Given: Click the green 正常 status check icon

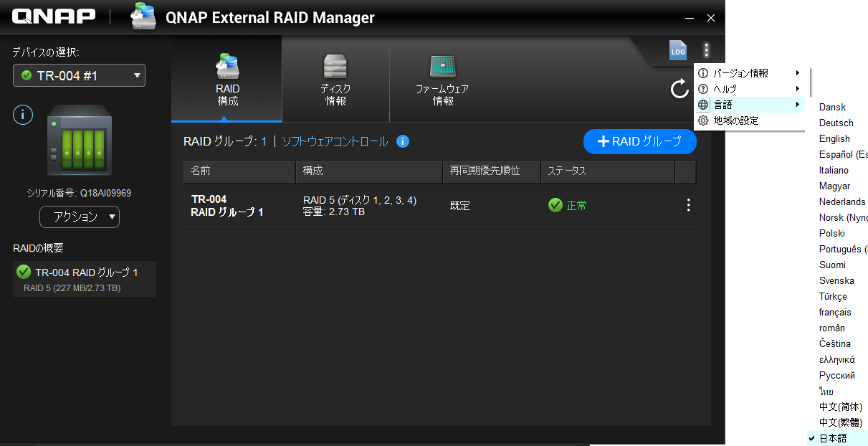Looking at the screenshot, I should click(555, 206).
